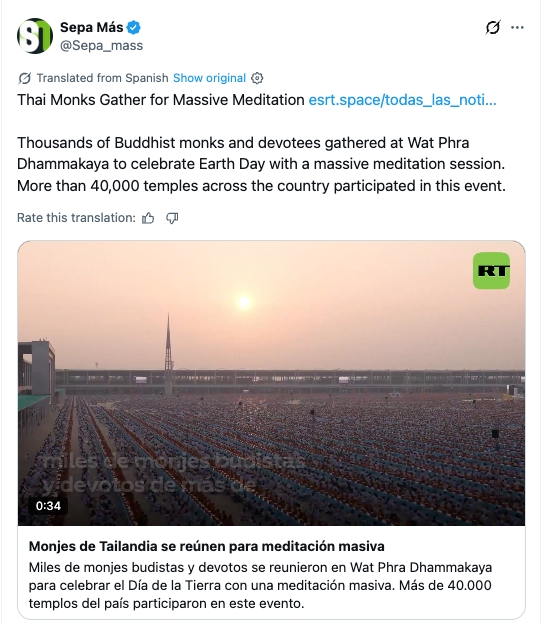Click the 0:34 video duration badge

pos(48,506)
